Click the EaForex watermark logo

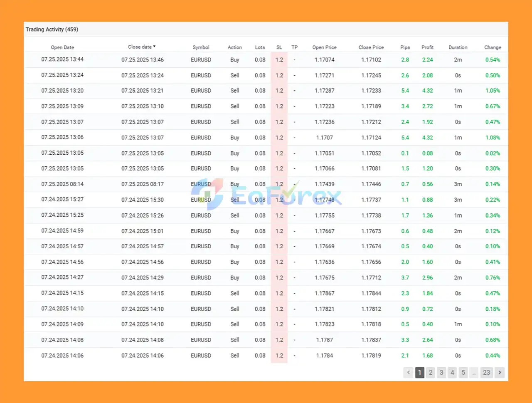coord(266,195)
